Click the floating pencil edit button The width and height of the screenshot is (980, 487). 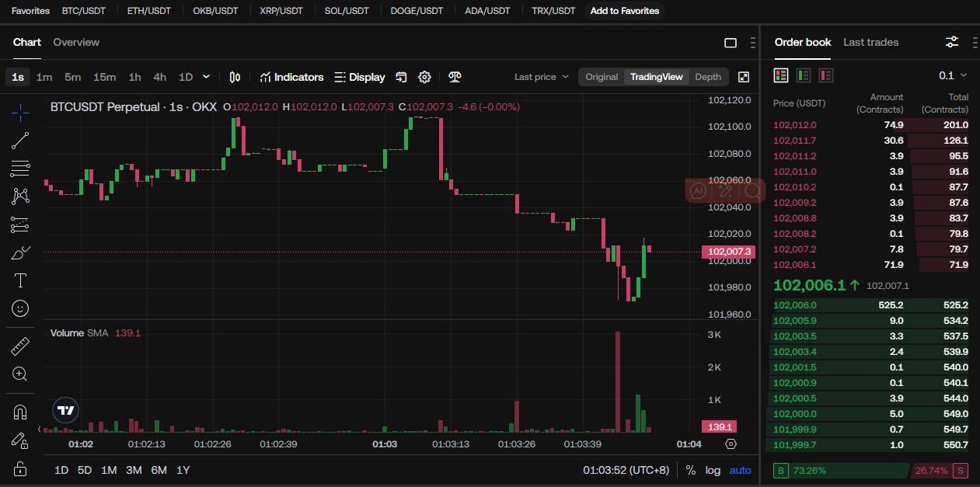(725, 190)
